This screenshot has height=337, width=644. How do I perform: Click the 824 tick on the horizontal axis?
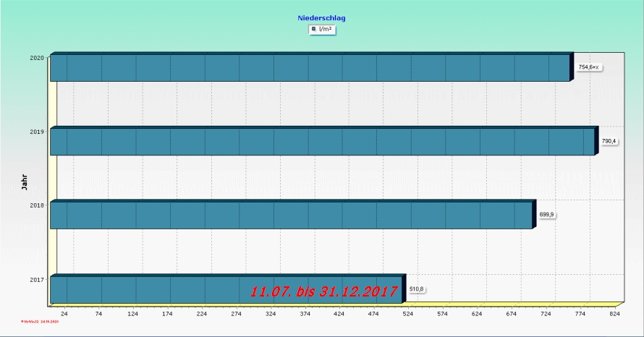[x=614, y=315]
